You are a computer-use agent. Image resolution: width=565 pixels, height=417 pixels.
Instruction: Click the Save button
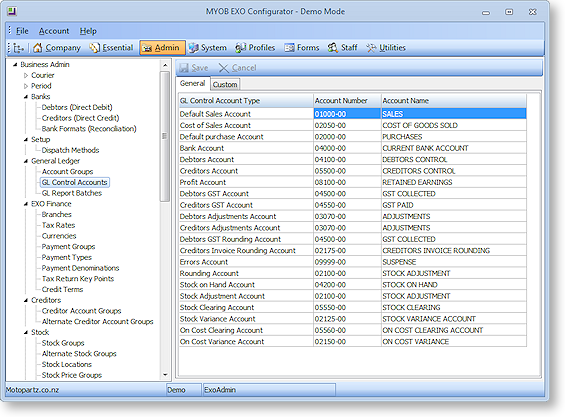tap(193, 68)
